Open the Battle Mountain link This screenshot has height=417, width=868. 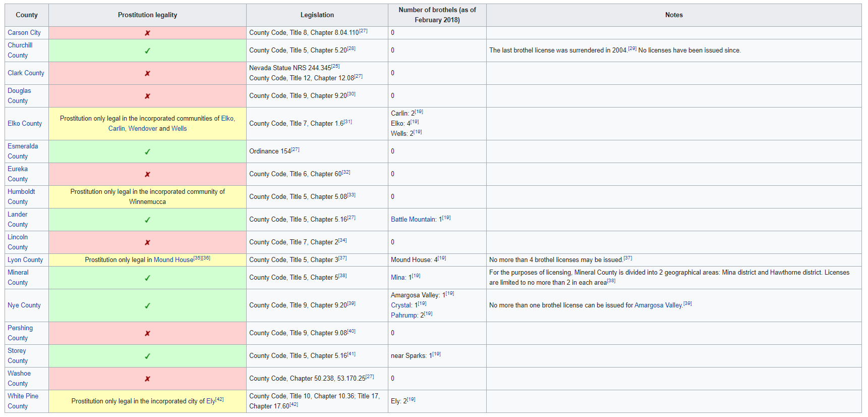click(x=413, y=220)
